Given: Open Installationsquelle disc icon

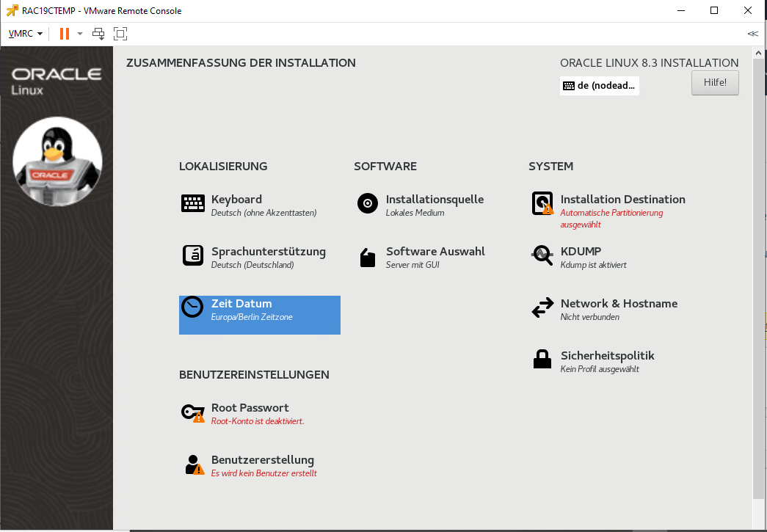Looking at the screenshot, I should 368,204.
